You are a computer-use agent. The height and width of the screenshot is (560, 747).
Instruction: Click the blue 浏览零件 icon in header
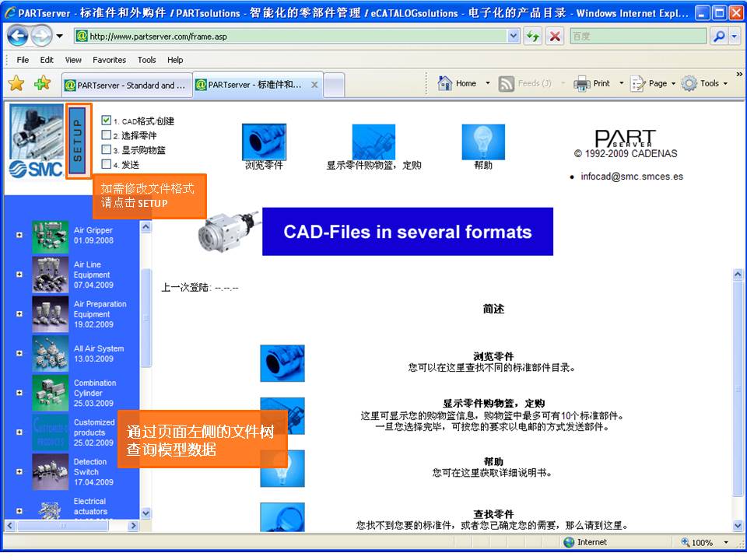pyautogui.click(x=264, y=142)
